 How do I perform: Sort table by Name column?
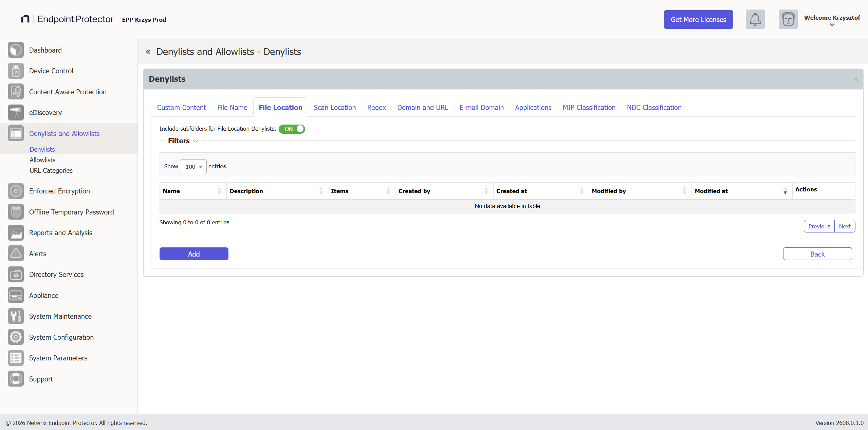pyautogui.click(x=193, y=191)
